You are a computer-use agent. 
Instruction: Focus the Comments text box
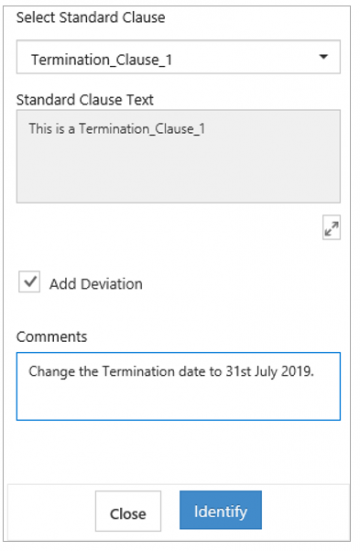[178, 386]
